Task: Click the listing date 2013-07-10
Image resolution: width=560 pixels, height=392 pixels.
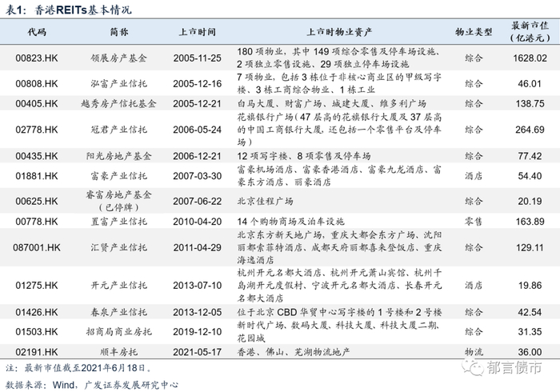Action: (x=197, y=286)
